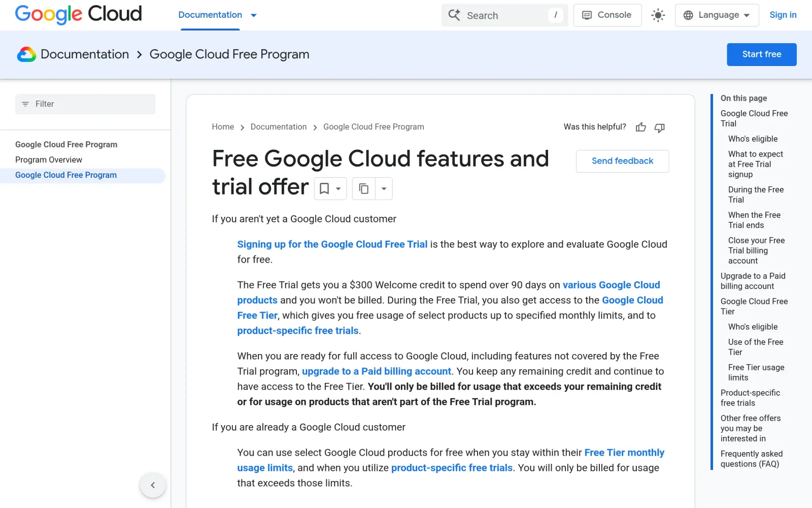Viewport: 812px width, 508px height.
Task: Jump to Free Tier usage limits
Action: [x=756, y=372]
